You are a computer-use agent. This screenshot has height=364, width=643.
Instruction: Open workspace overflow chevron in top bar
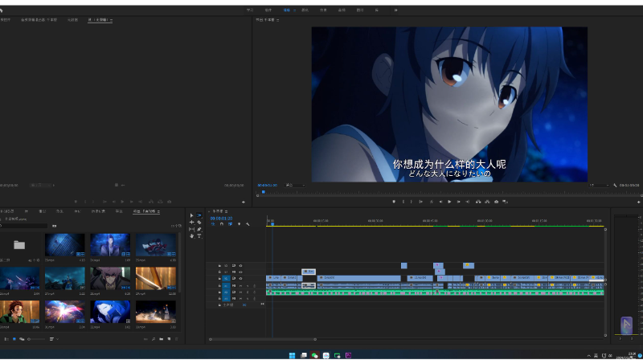(395, 10)
